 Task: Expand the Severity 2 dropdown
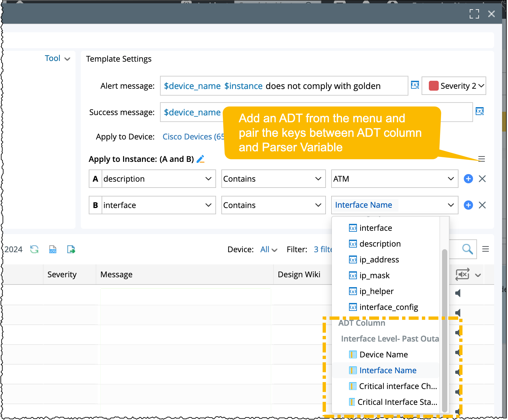(454, 86)
